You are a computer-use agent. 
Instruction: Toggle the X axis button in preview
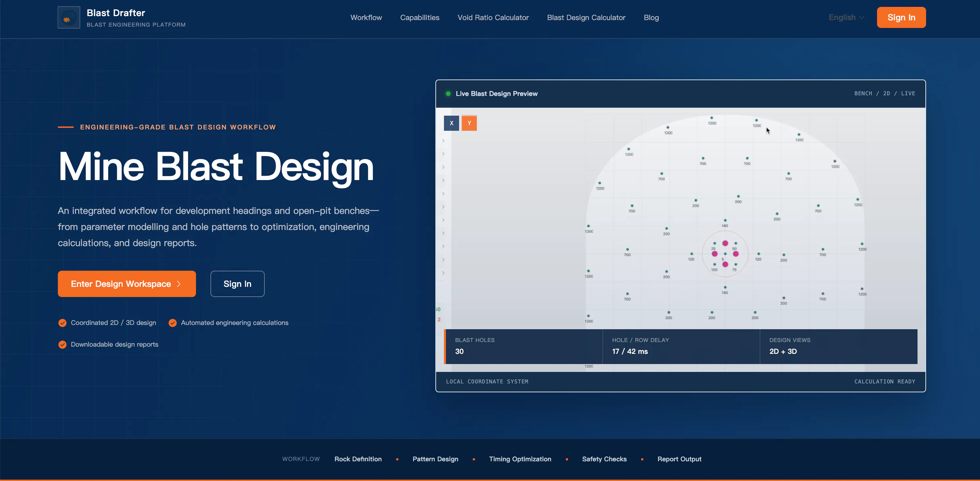point(452,123)
